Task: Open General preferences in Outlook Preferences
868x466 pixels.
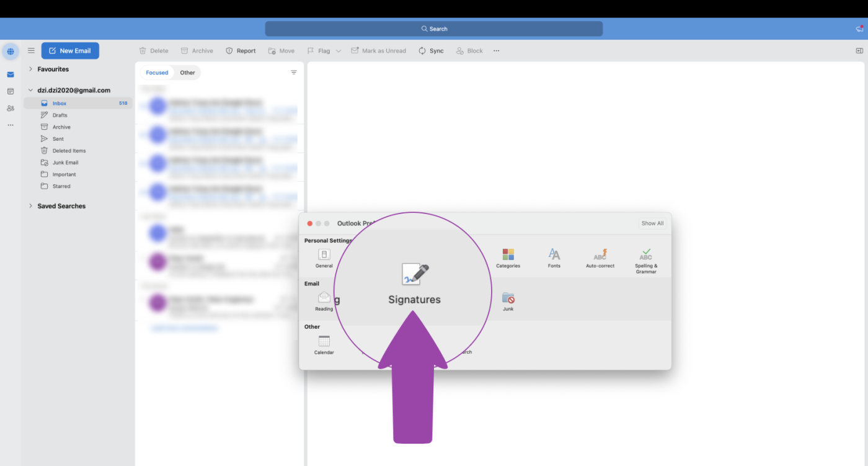Action: 324,258
